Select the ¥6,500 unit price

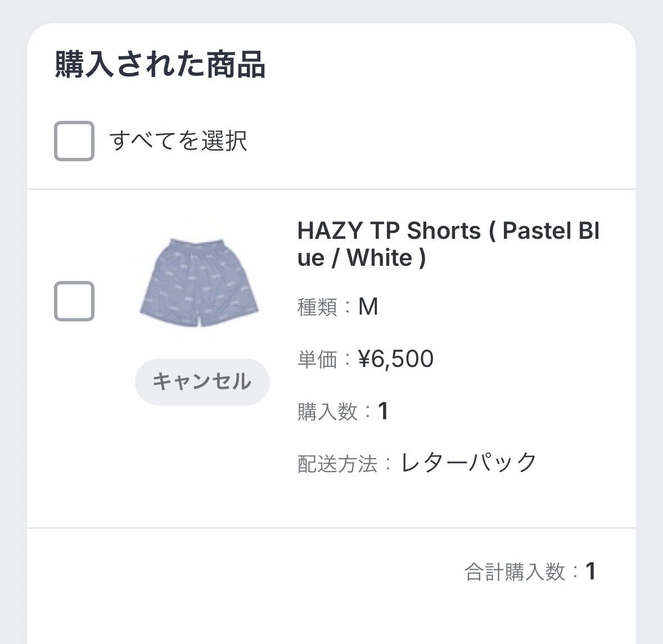(396, 359)
